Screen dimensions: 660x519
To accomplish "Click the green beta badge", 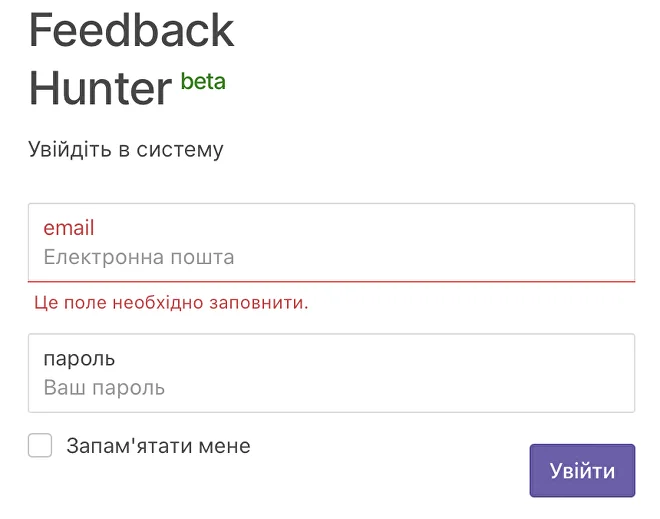I will click(203, 82).
